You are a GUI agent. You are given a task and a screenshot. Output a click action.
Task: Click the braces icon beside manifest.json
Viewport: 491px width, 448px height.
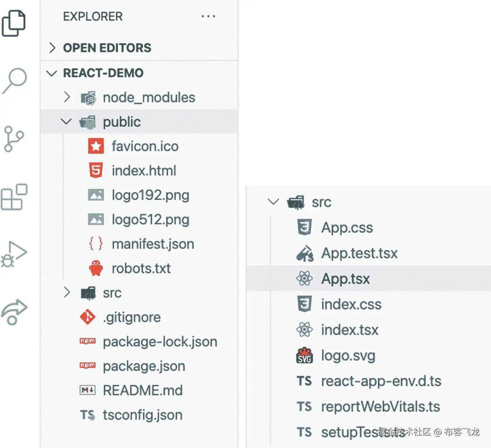96,244
